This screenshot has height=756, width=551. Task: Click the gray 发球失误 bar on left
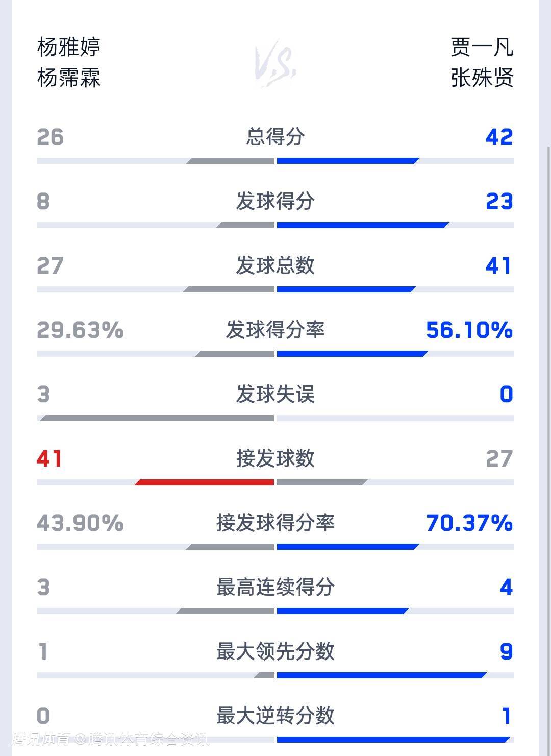point(157,418)
